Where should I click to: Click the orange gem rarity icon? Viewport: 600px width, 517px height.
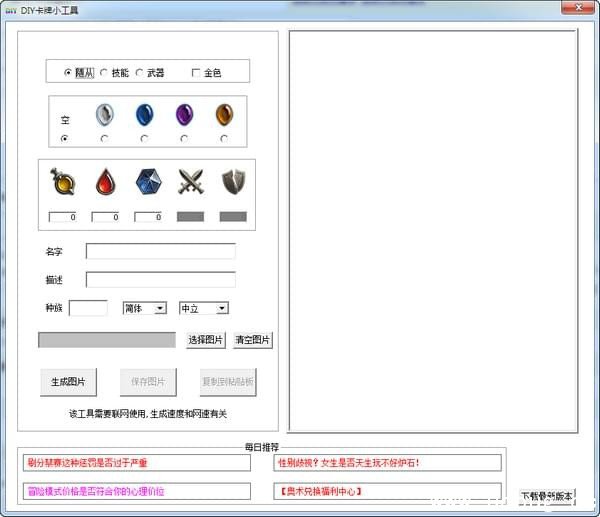click(x=223, y=116)
